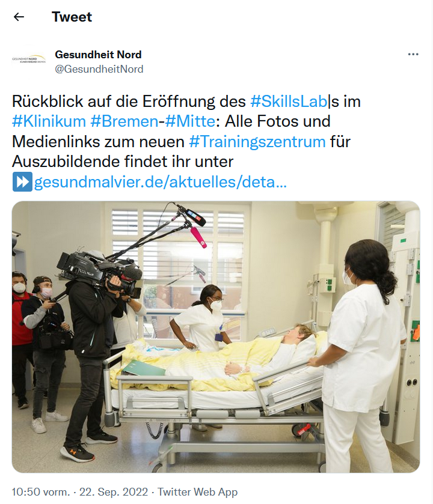Open the #Bremen hashtag
Image resolution: width=433 pixels, height=504 pixels.
124,121
